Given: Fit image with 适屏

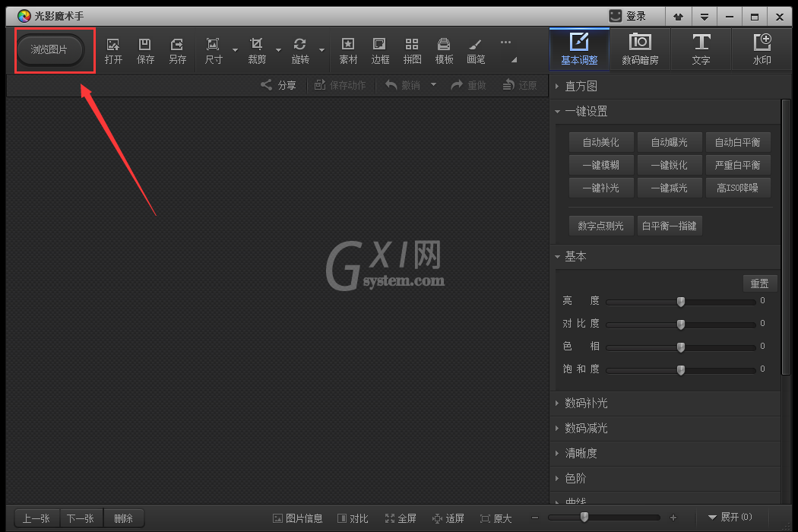Looking at the screenshot, I should tap(448, 518).
